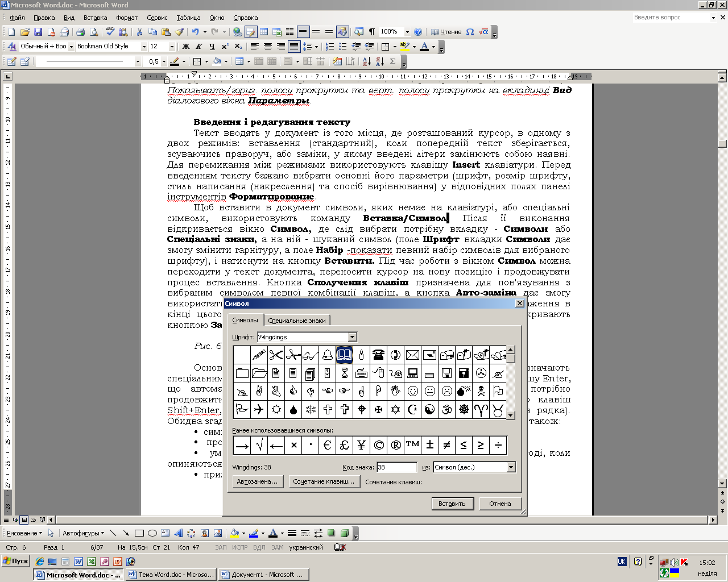
Task: Sort ascending in Tables toolbar
Action: (x=366, y=61)
